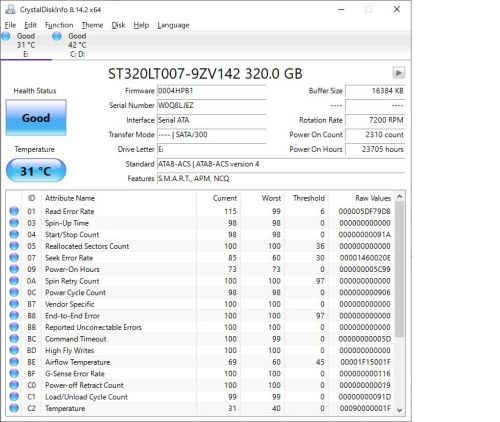
Task: Open the Help menu
Action: pos(141,25)
